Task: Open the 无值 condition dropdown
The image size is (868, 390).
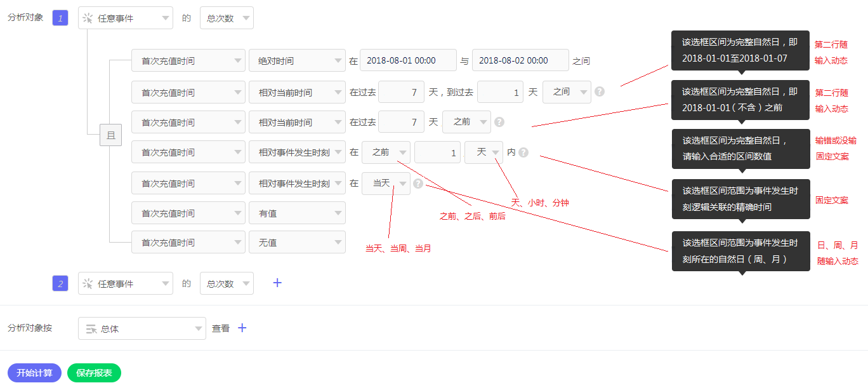Action: coord(297,243)
